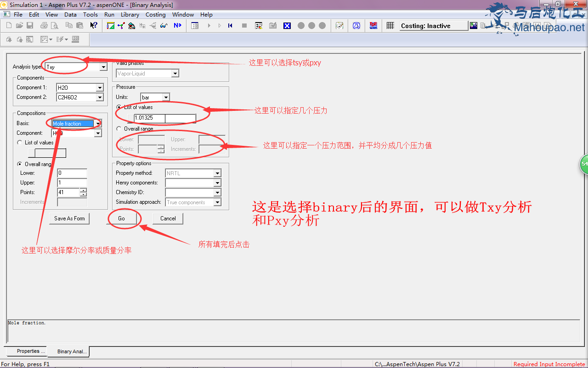Open the Analysis type dropdown showing Txy
Viewport: 588px width, 368px height.
click(x=103, y=67)
